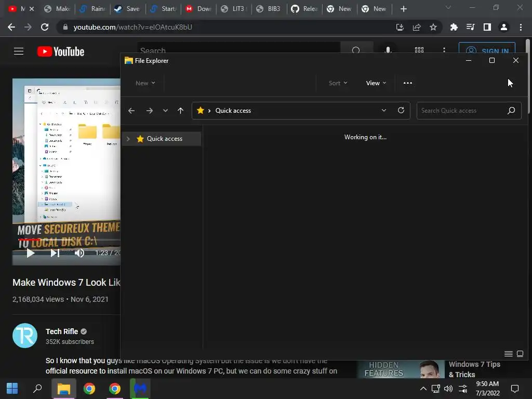Expand the Quick access tree node
Viewport: 532px width, 399px height.
[x=128, y=139]
